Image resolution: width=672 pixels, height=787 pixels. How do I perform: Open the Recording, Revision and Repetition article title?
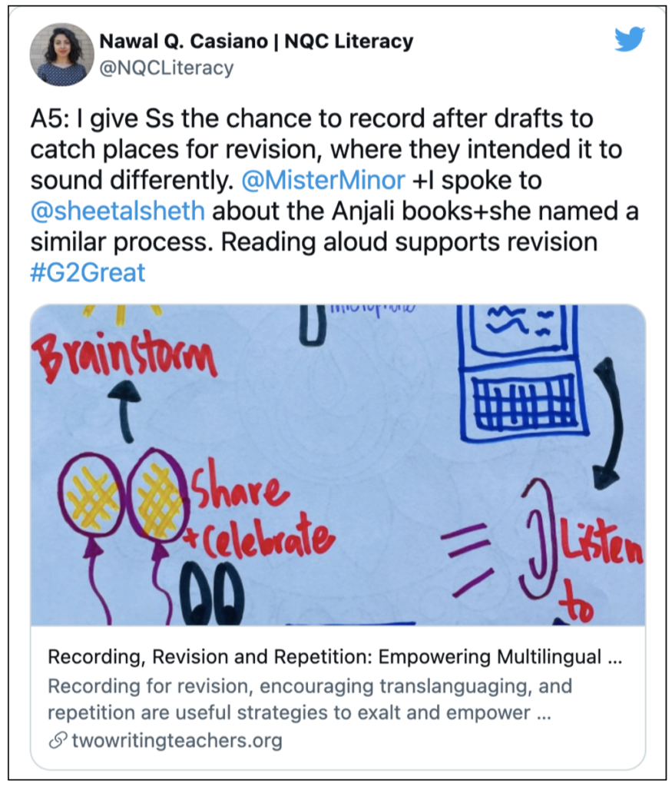(x=335, y=656)
